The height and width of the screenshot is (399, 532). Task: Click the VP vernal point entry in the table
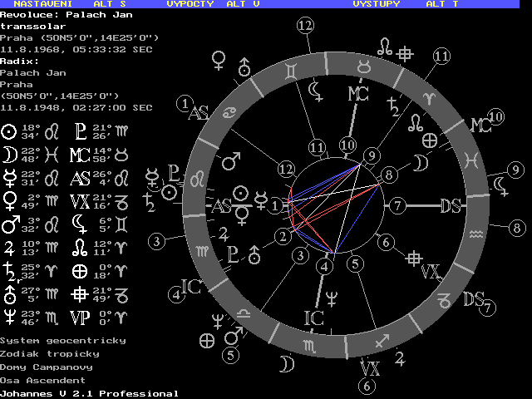pyautogui.click(x=81, y=317)
